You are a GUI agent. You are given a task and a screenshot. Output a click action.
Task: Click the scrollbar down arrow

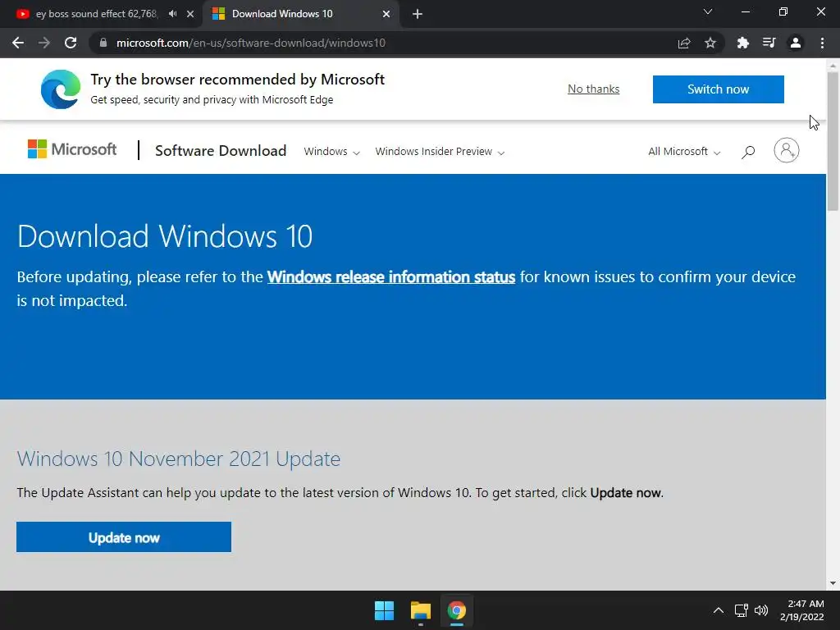[833, 583]
